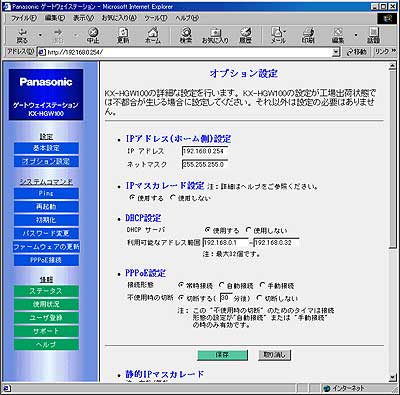Open the Search (検索) toolbar icon
400x395 pixels.
[x=186, y=35]
